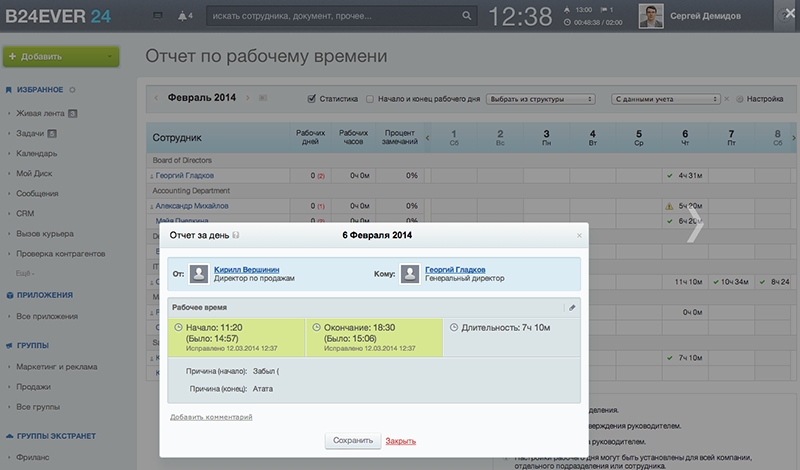
Task: Open Календарь in sidebar
Action: click(37, 153)
